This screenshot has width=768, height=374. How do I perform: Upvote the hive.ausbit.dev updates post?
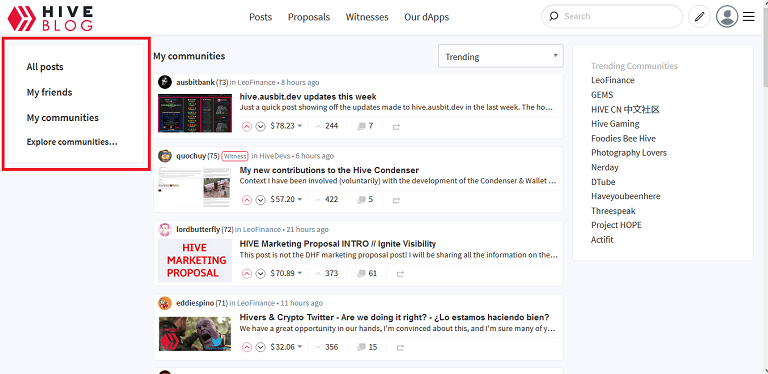pyautogui.click(x=247, y=126)
